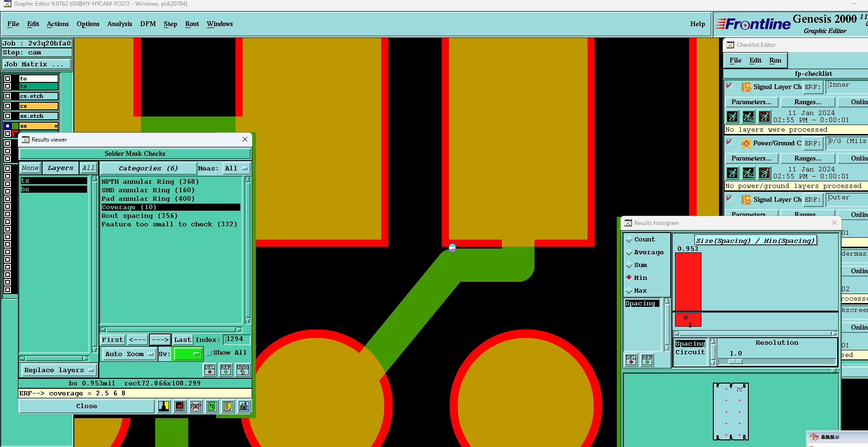Click the Power/Ground check type icon
Image resolution: width=868 pixels, height=447 pixels.
pyautogui.click(x=746, y=143)
